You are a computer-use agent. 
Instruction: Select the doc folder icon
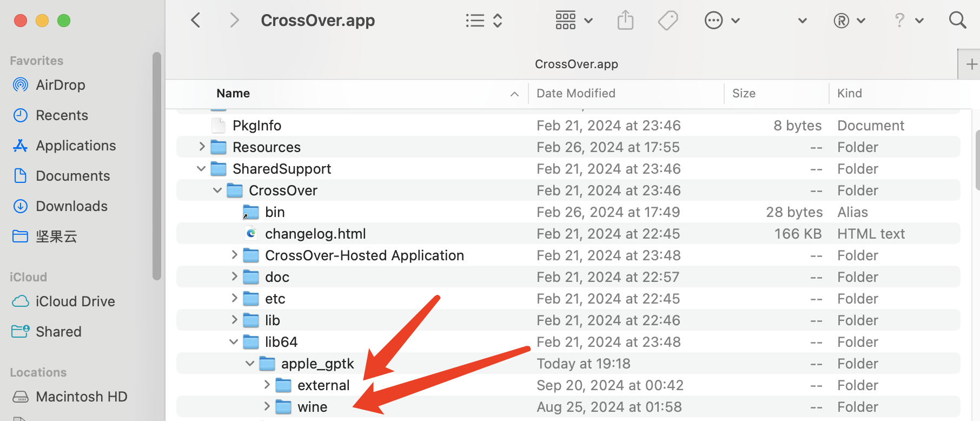click(251, 277)
